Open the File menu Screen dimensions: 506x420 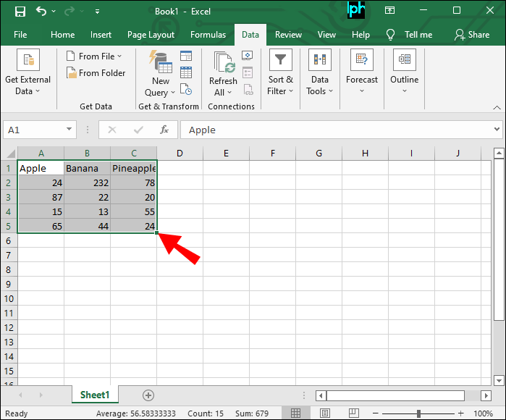(x=20, y=35)
